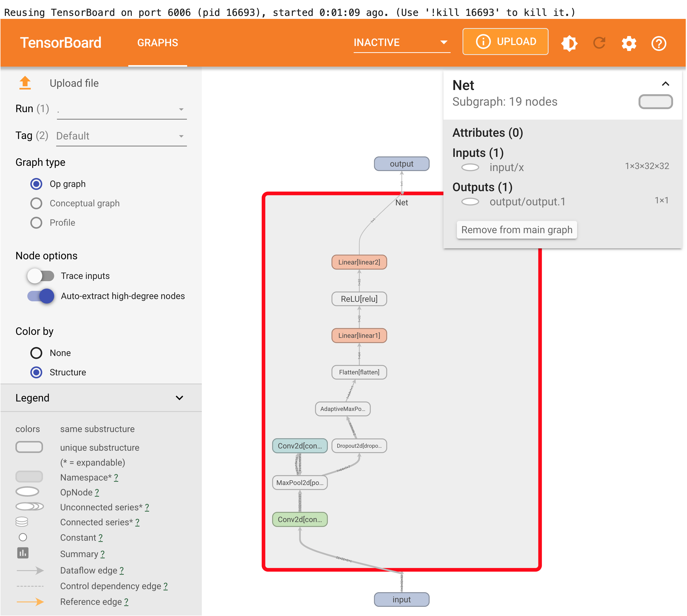Select the MaxPool2d graph node
Screen dimensions: 687x616
point(300,483)
